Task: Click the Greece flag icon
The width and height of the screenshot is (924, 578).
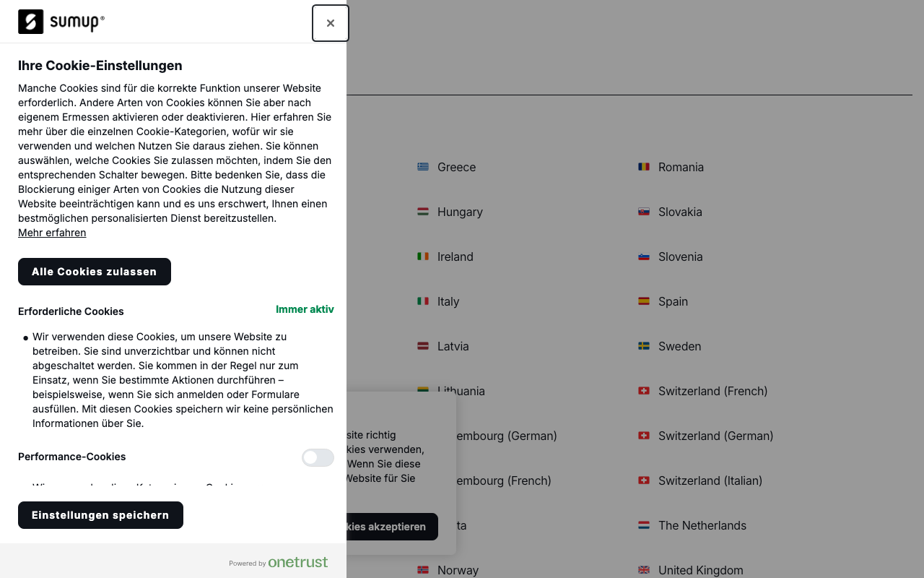Action: click(x=422, y=166)
